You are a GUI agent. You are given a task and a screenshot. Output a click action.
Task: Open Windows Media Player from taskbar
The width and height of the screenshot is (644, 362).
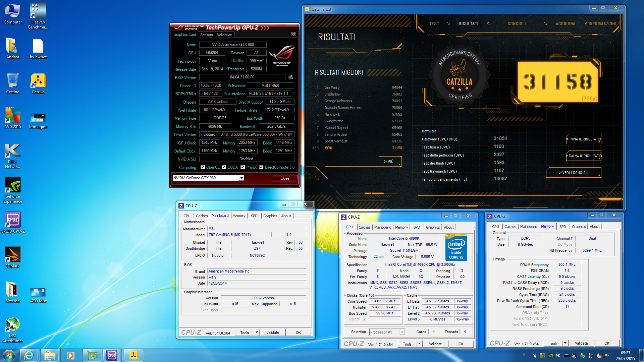click(x=70, y=355)
